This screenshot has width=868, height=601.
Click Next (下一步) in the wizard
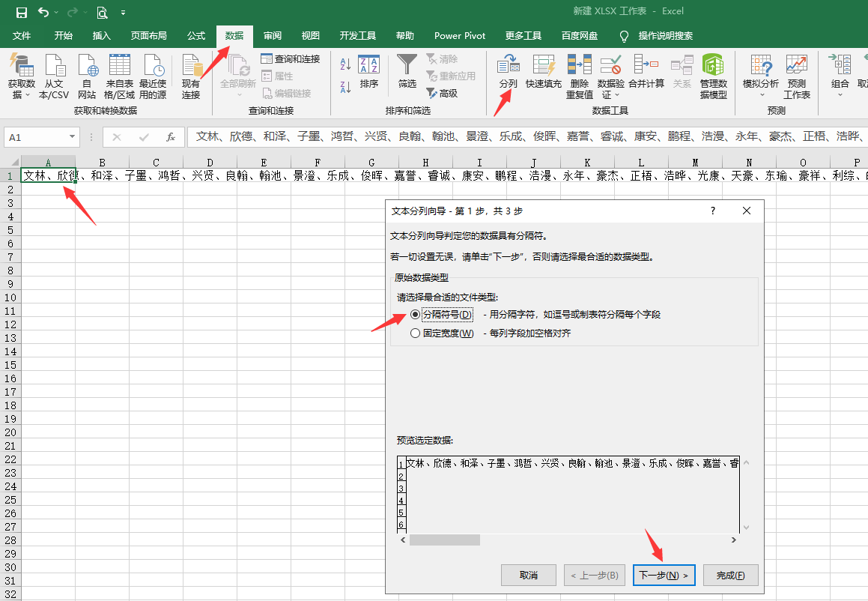pyautogui.click(x=664, y=576)
